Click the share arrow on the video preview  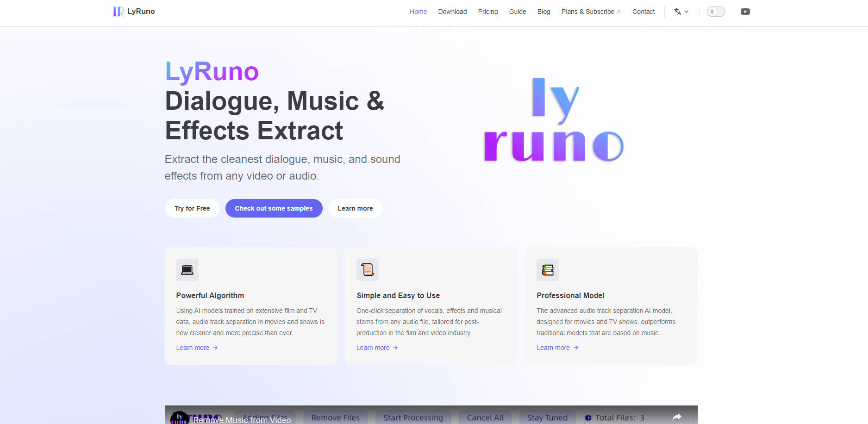677,416
